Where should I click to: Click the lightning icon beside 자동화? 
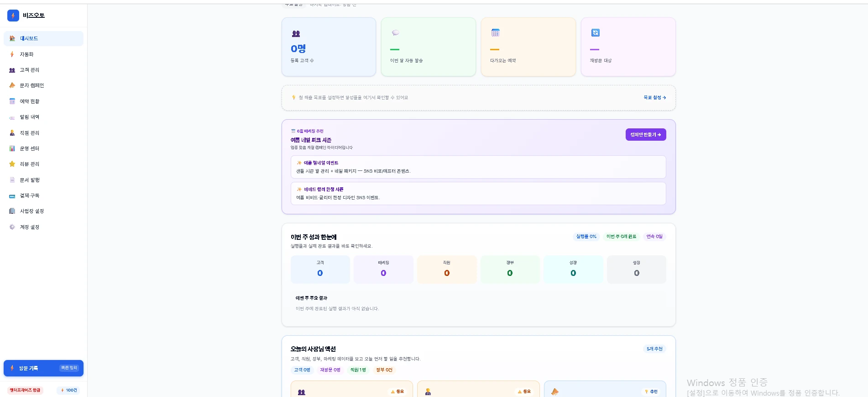(12, 54)
